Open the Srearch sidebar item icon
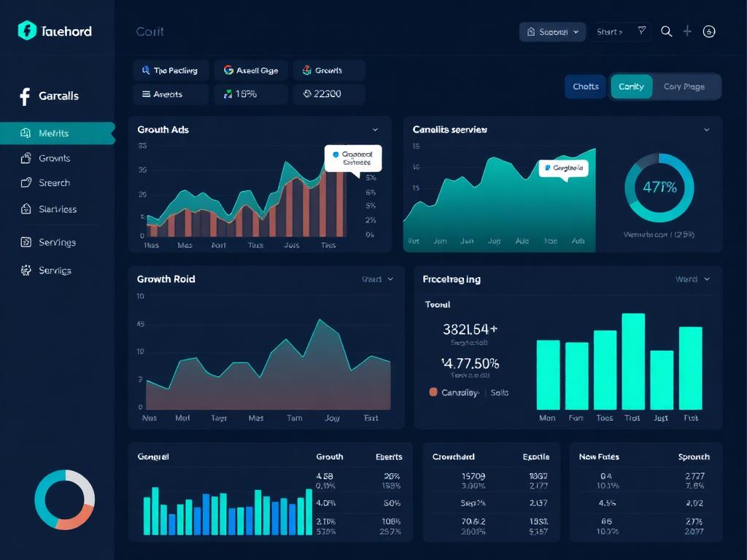 click(x=26, y=183)
